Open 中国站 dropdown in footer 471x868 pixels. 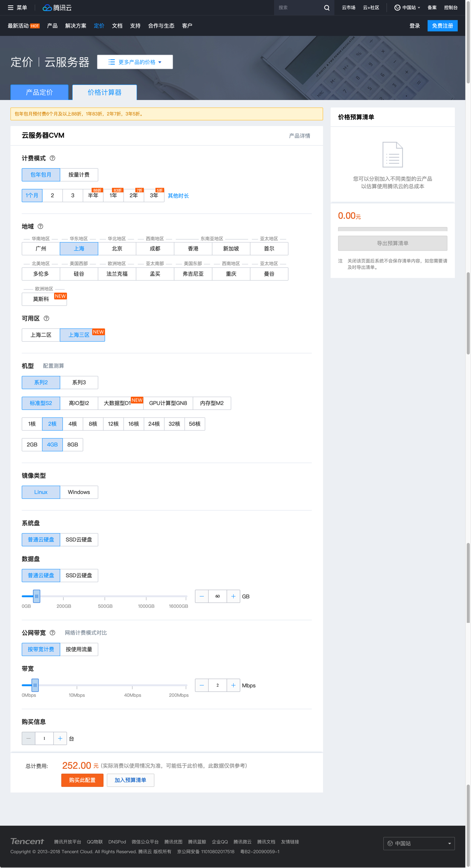(419, 843)
